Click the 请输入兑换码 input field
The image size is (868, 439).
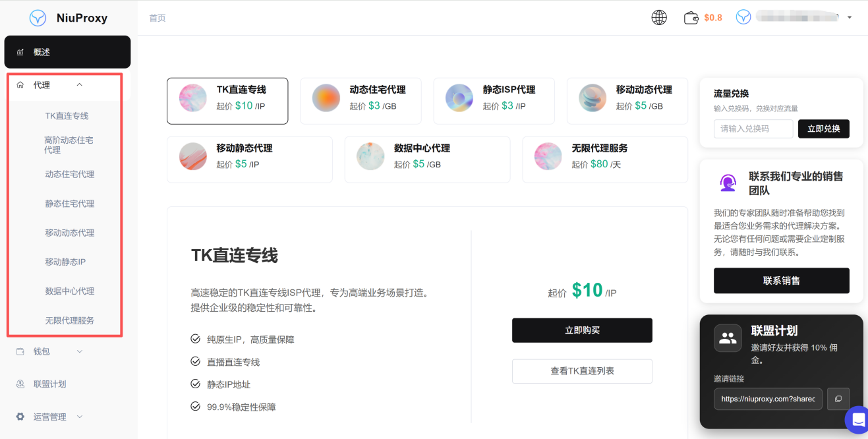[x=753, y=129]
